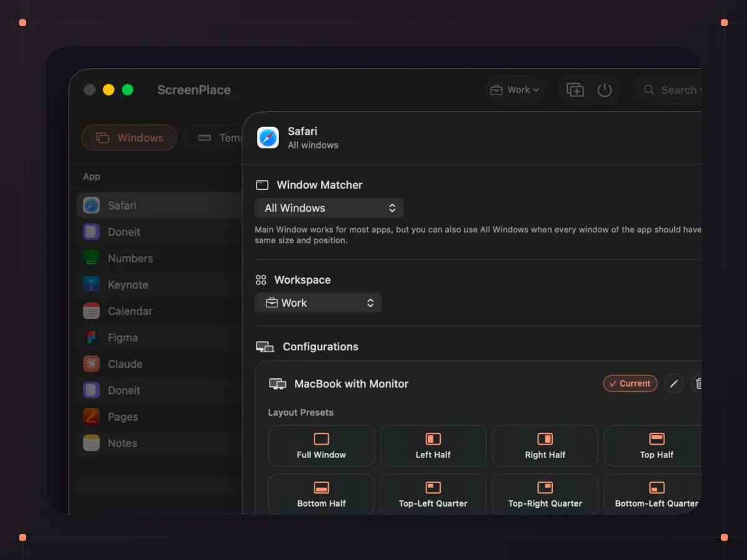Viewport: 747px width, 560px height.
Task: Open the All Windows matcher dropdown
Action: click(329, 208)
